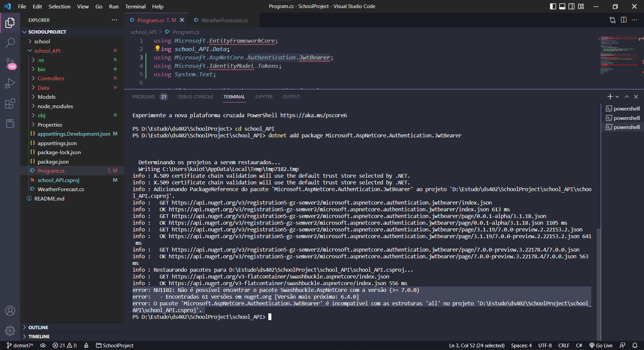Image resolution: width=644 pixels, height=350 pixels.
Task: Split the editor right
Action: click(x=624, y=20)
